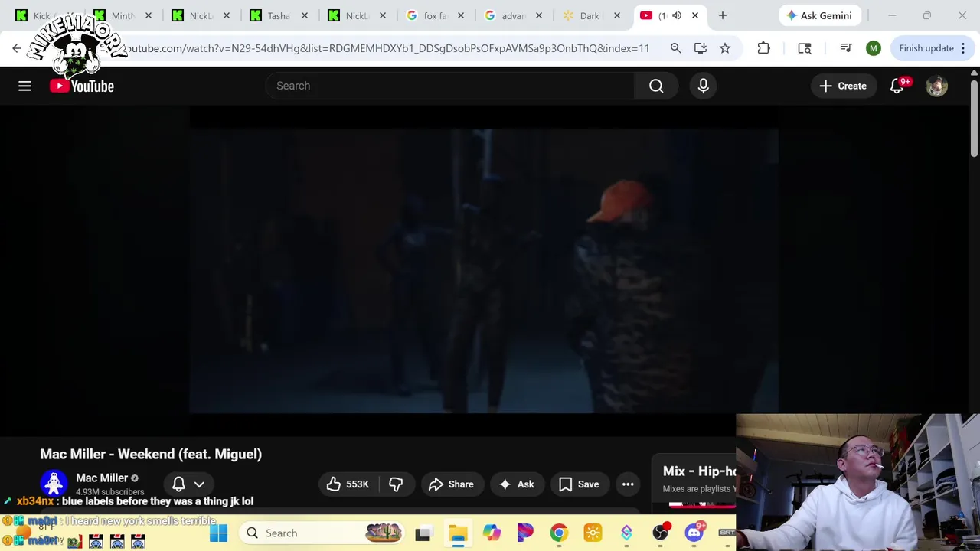The image size is (980, 551).
Task: Launch Copilot from the taskbar
Action: point(492,533)
